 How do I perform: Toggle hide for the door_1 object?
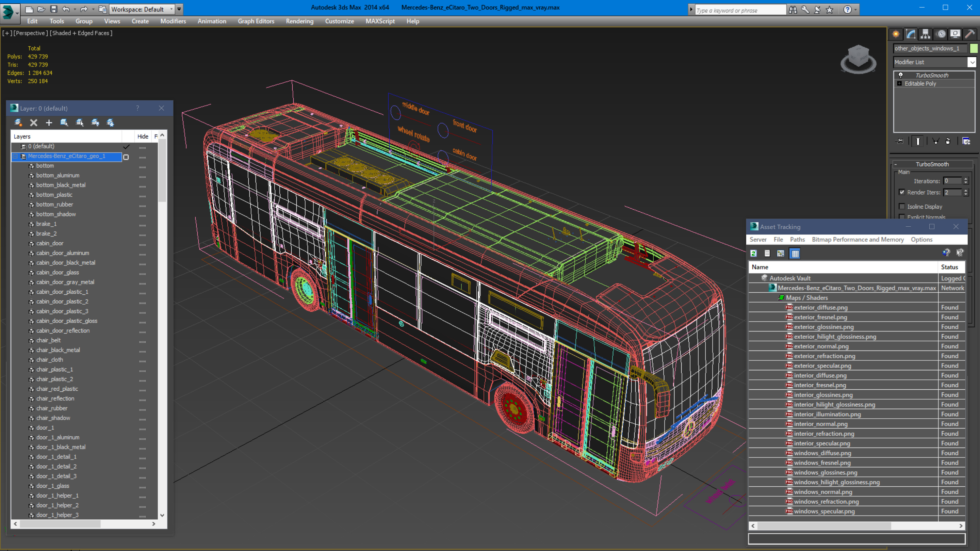143,429
